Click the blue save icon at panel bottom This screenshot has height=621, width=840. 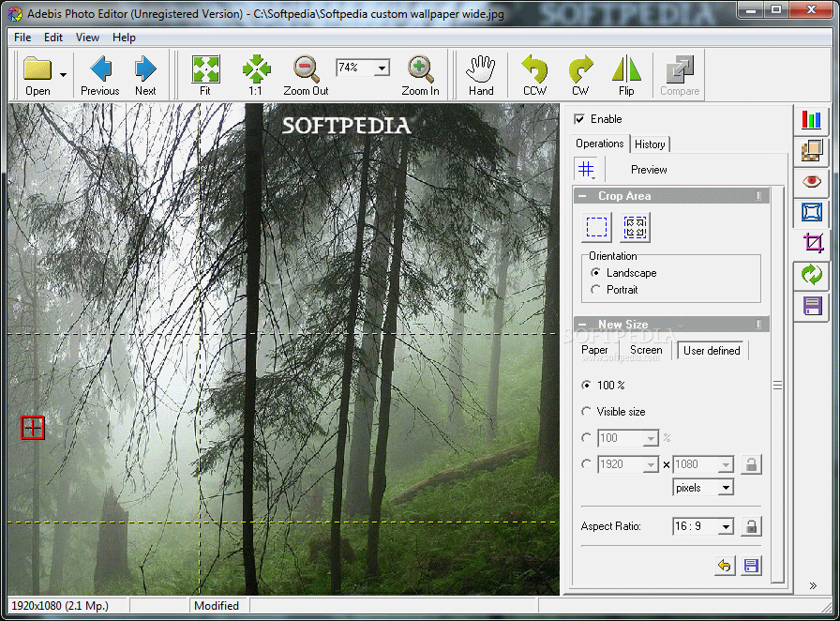[751, 566]
